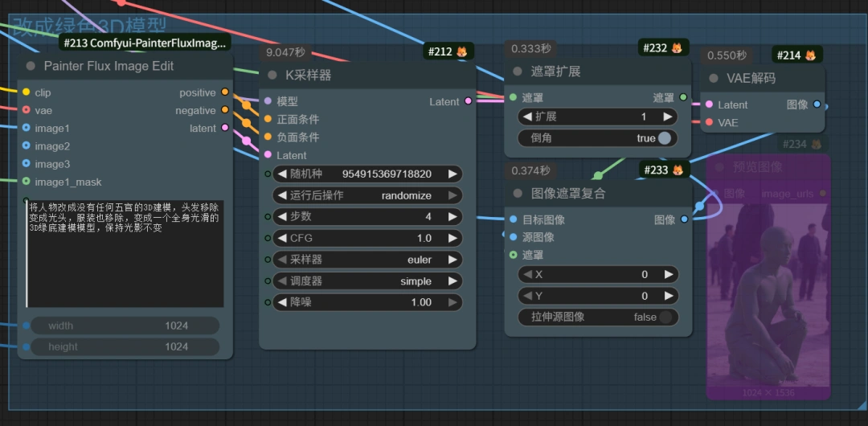Click the 图像 output socket on 图像遮罩复合
The width and height of the screenshot is (868, 426).
(684, 219)
